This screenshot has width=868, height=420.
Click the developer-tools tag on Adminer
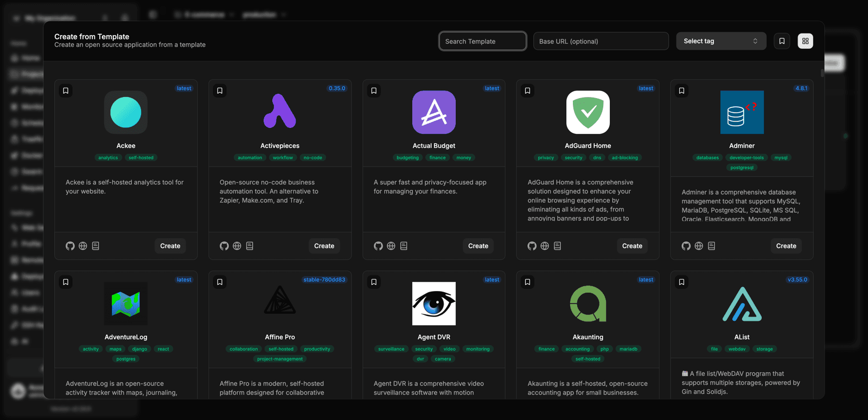[746, 158]
